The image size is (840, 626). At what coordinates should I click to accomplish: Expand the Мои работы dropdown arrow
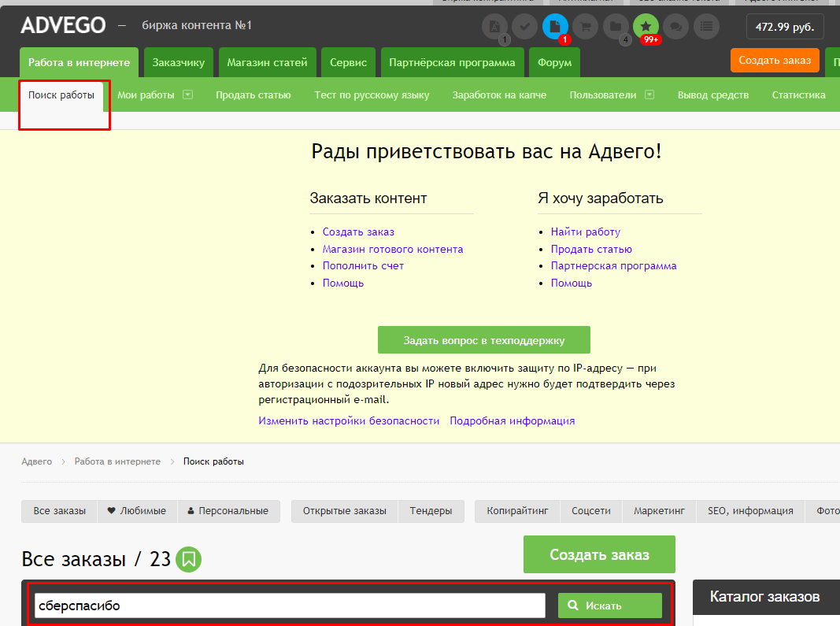click(x=187, y=94)
